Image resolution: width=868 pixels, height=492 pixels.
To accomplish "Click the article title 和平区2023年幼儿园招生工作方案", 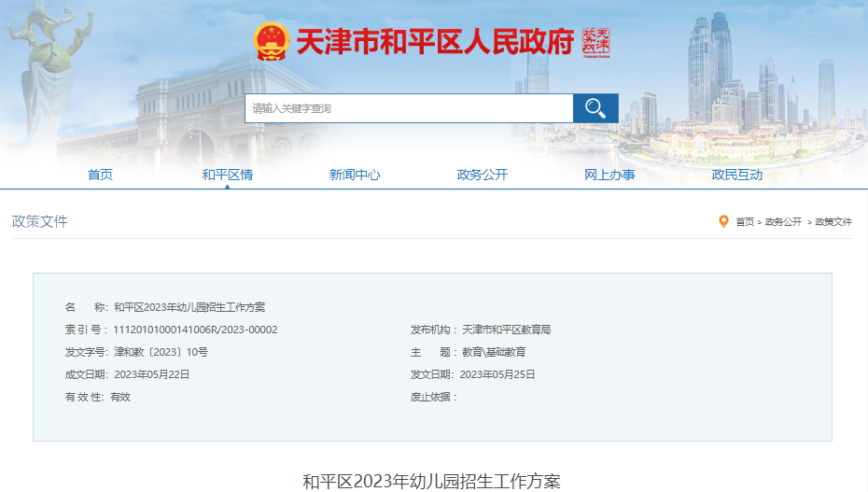I will click(432, 481).
